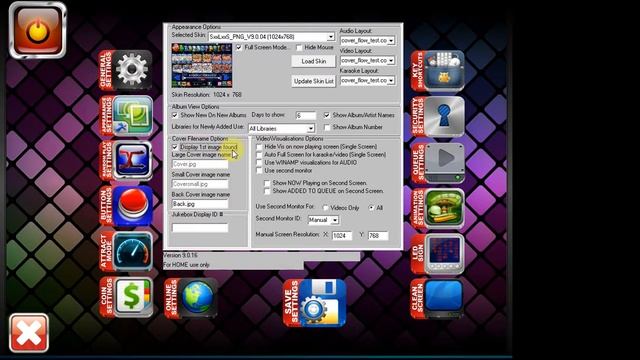Enable Use WINAMP visualizations for AUDIO
The image size is (640, 360).
(259, 162)
